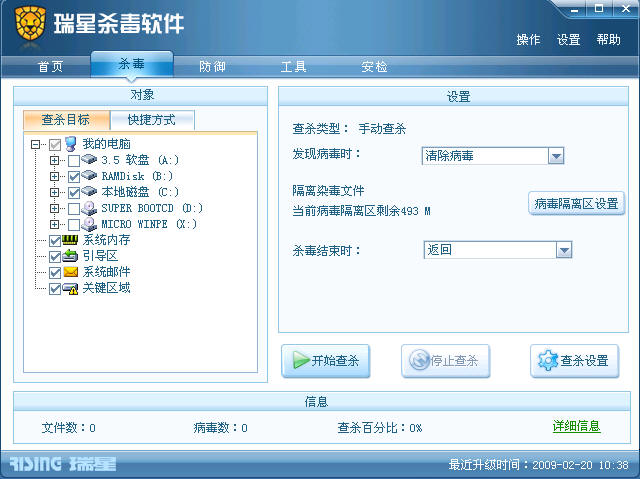640x479 pixels.
Task: Open the 设置 menu
Action: tap(569, 40)
